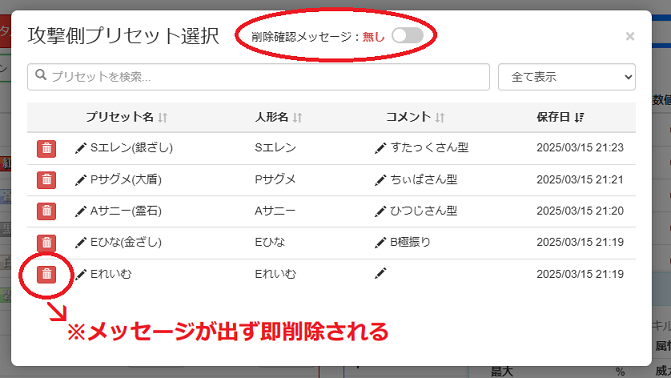Click comment text B極振り
Viewport: 671px width, 378px height.
(x=410, y=242)
